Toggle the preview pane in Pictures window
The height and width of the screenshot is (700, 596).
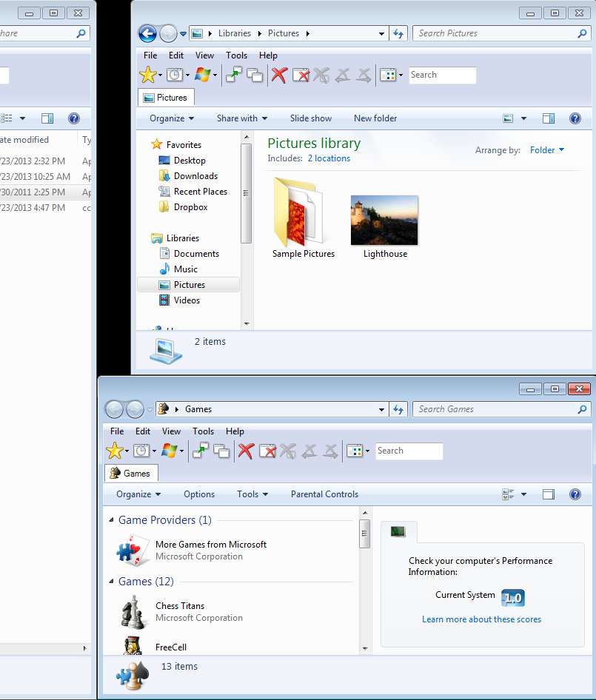point(549,118)
